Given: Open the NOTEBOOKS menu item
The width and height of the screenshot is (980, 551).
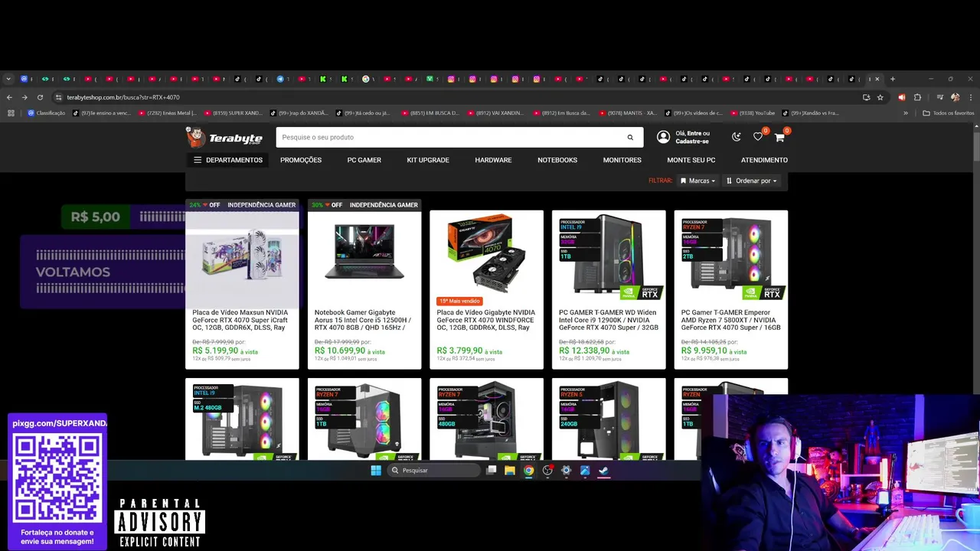Looking at the screenshot, I should 557,160.
